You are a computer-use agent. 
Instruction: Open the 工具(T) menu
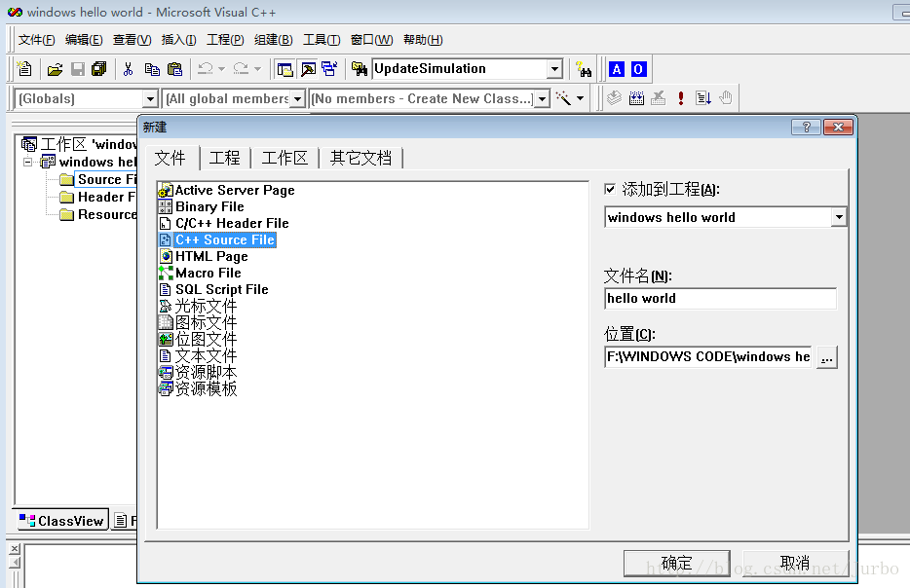[322, 40]
